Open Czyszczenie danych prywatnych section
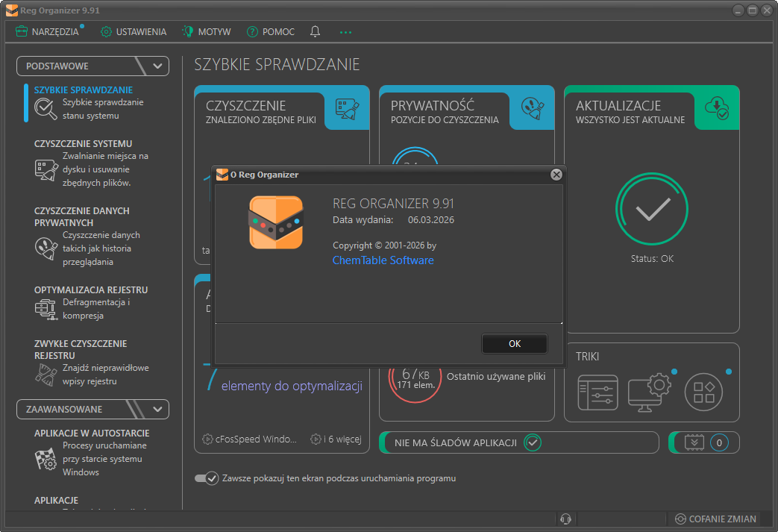 82,217
